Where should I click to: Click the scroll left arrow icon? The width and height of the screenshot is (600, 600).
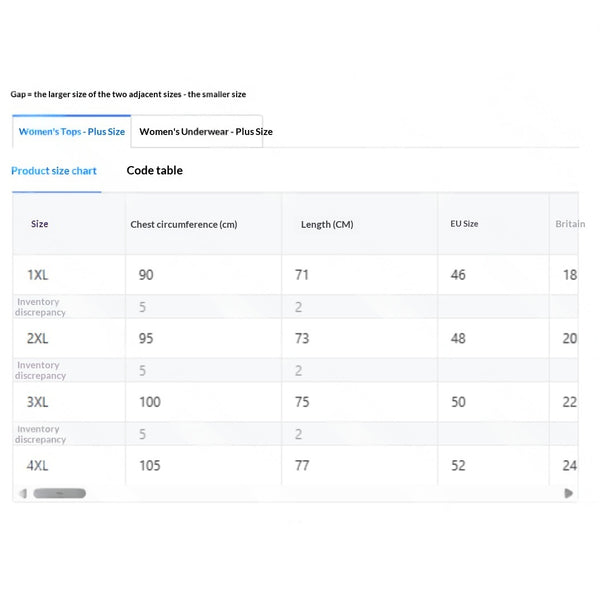(23, 493)
